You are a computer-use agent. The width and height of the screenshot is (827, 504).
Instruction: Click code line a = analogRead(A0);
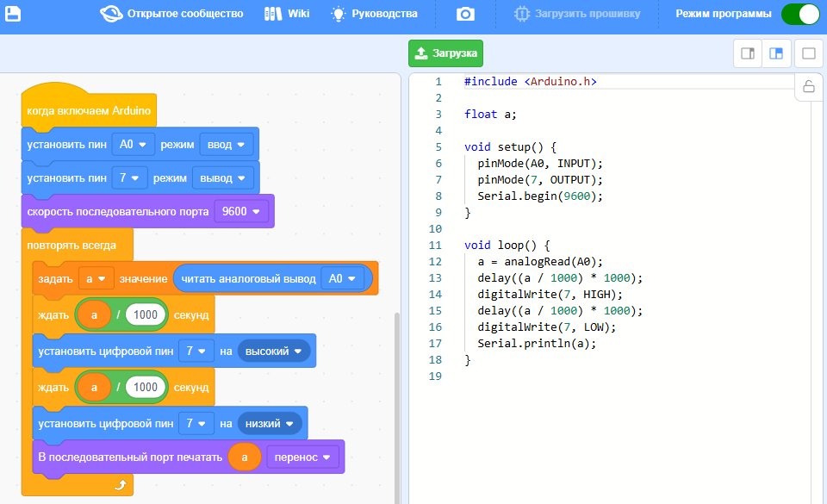click(539, 262)
